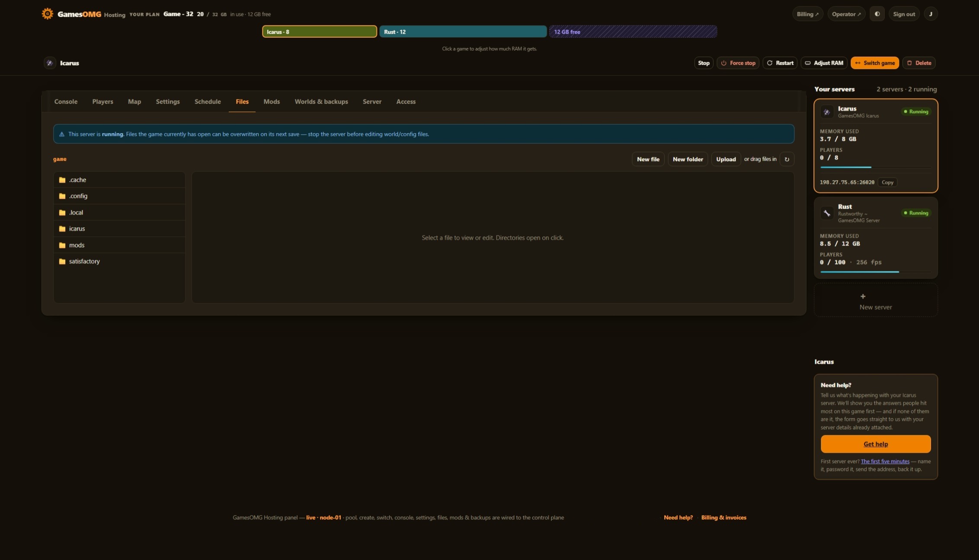The width and height of the screenshot is (979, 560).
Task: Click the orange Get help button
Action: coord(876,444)
